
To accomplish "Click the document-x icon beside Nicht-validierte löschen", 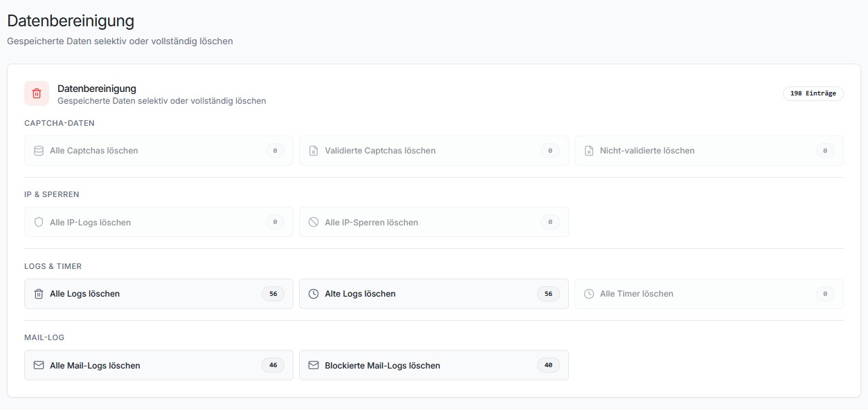I will point(588,150).
